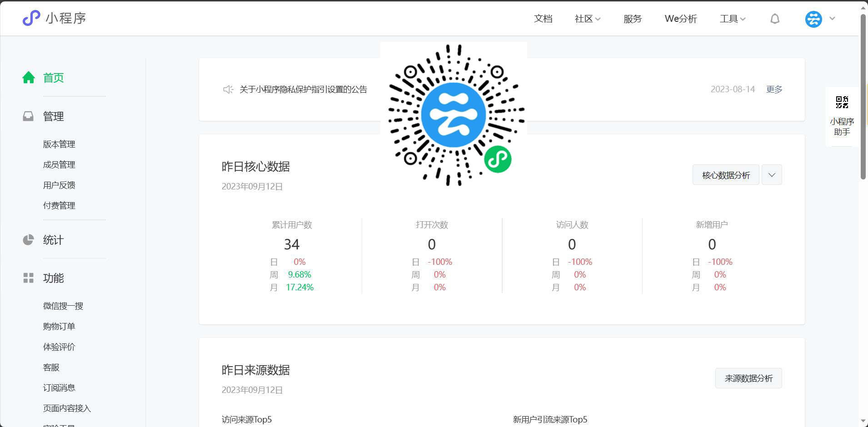Screen dimensions: 868x427
Task: Select 功能 section in sidebar
Action: [x=53, y=278]
